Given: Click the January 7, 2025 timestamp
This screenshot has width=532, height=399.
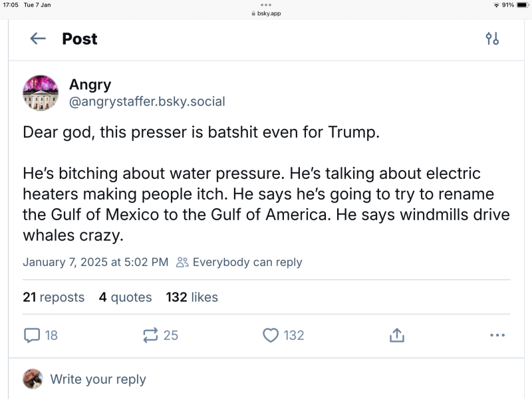Looking at the screenshot, I should 95,262.
